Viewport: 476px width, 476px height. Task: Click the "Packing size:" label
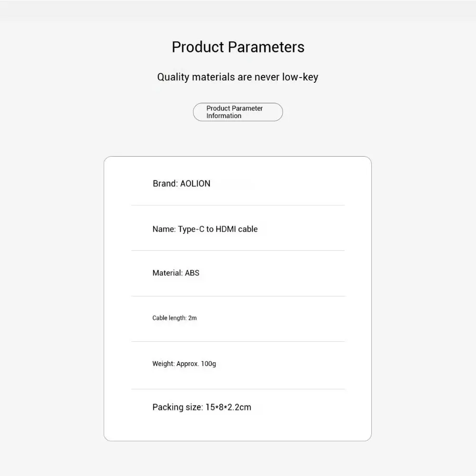(x=178, y=407)
